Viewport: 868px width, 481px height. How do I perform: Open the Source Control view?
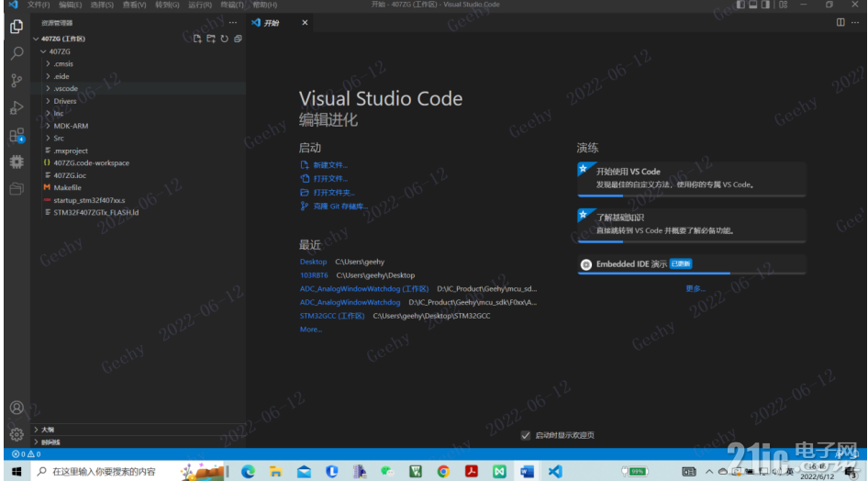[x=17, y=81]
